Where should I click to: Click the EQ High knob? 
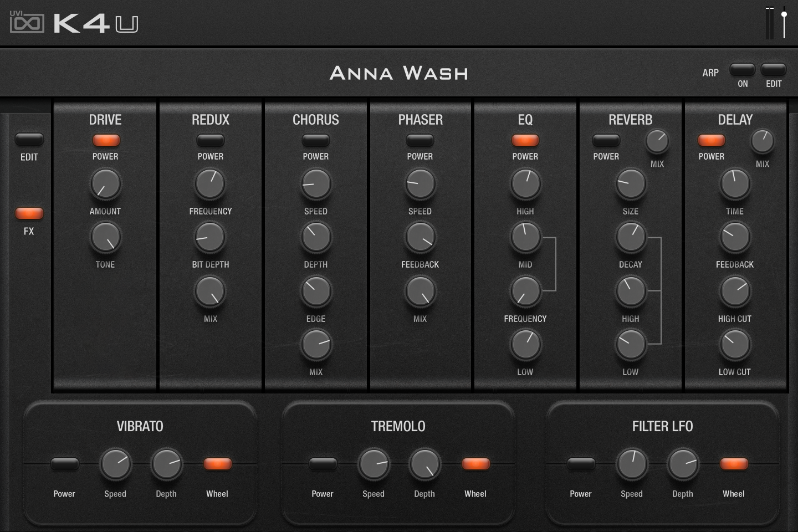click(525, 183)
